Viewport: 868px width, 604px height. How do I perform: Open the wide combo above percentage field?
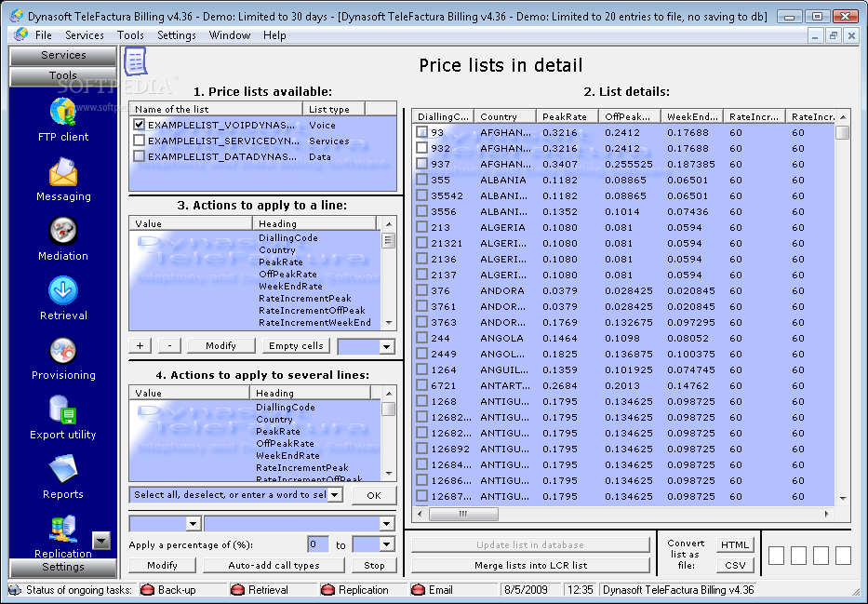click(x=386, y=524)
